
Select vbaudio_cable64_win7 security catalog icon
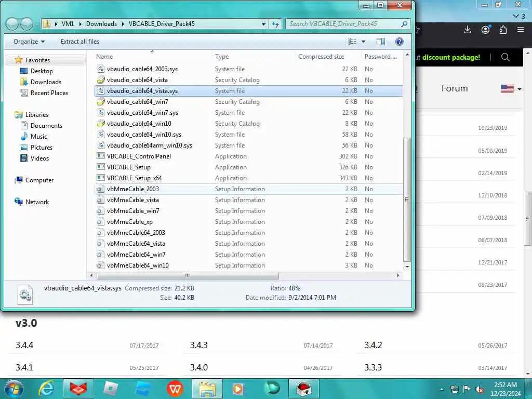tap(101, 101)
